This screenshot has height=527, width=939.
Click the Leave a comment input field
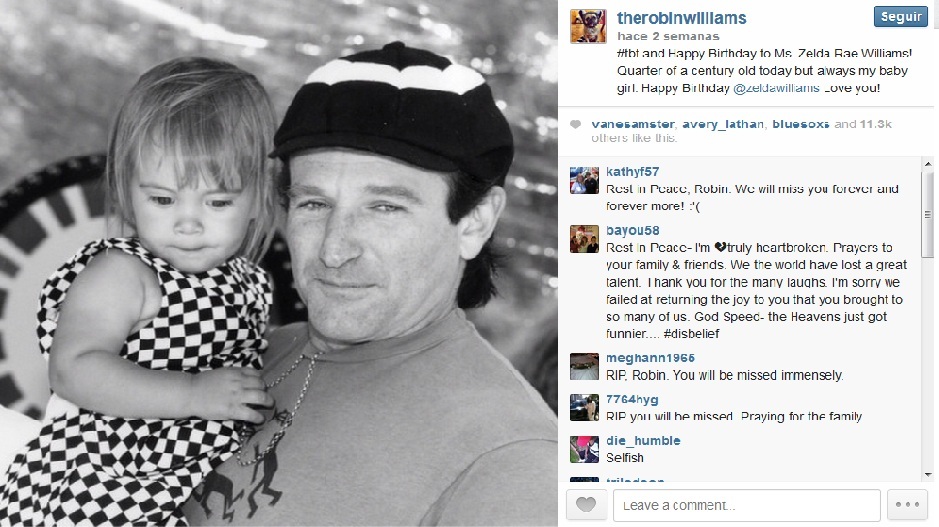pos(747,505)
